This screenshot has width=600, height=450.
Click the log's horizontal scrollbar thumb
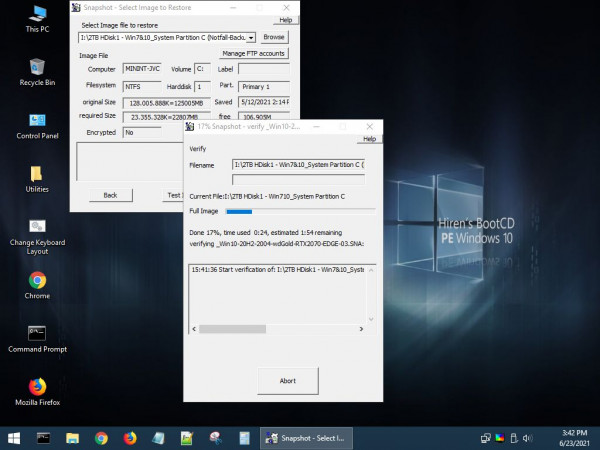tap(232, 329)
